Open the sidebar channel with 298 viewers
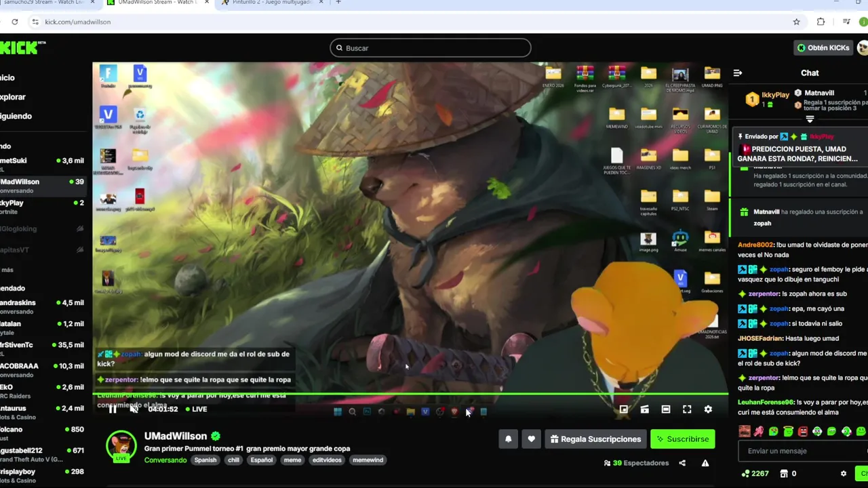 point(42,475)
